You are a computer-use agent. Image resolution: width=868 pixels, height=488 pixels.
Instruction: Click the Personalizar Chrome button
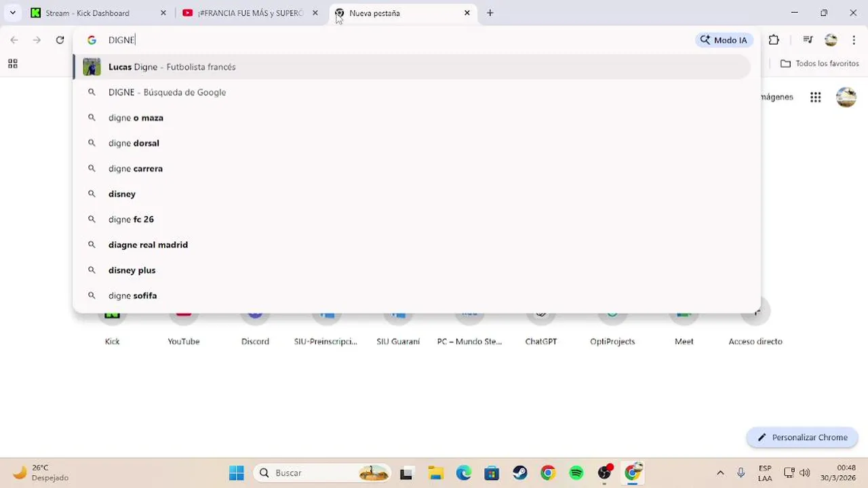802,437
